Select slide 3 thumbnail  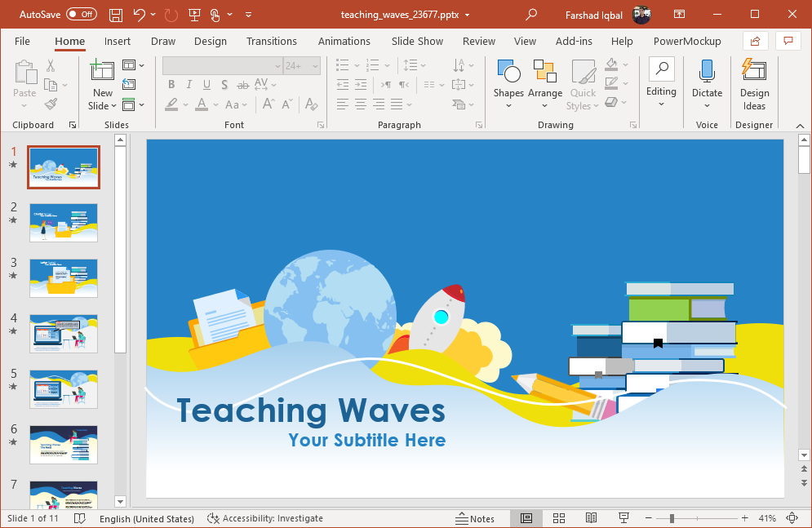(x=64, y=277)
